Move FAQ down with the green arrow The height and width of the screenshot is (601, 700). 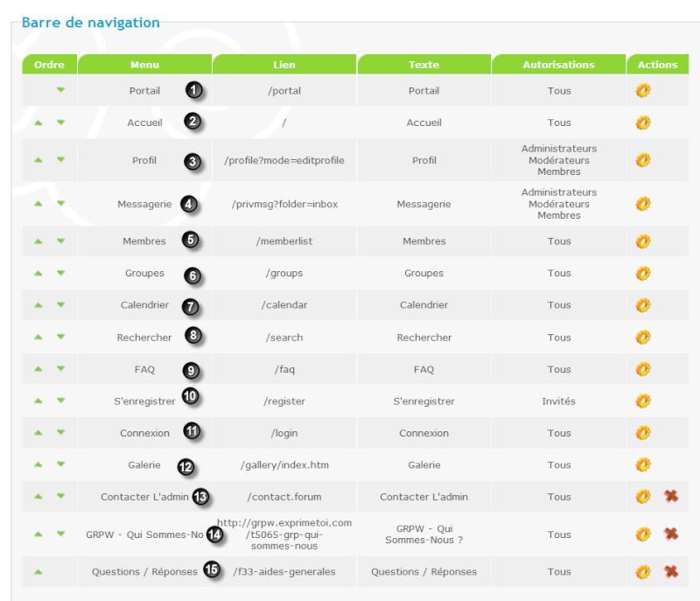click(x=61, y=368)
